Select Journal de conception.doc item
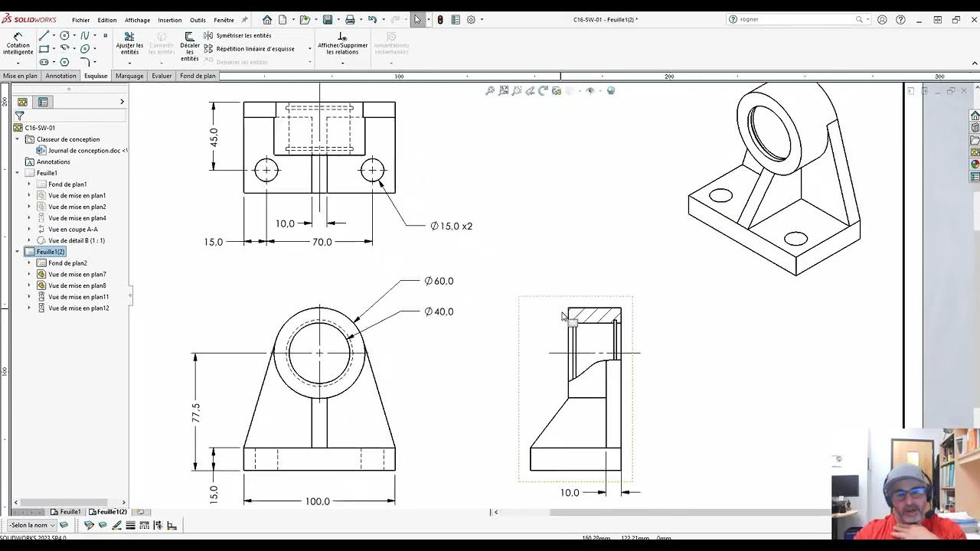This screenshot has height=551, width=980. pyautogui.click(x=82, y=151)
